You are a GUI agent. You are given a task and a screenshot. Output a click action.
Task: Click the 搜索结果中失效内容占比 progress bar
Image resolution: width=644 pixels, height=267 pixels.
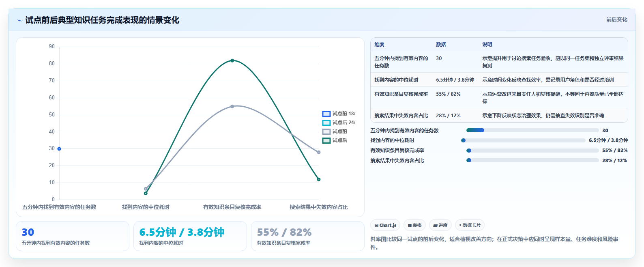pos(532,160)
